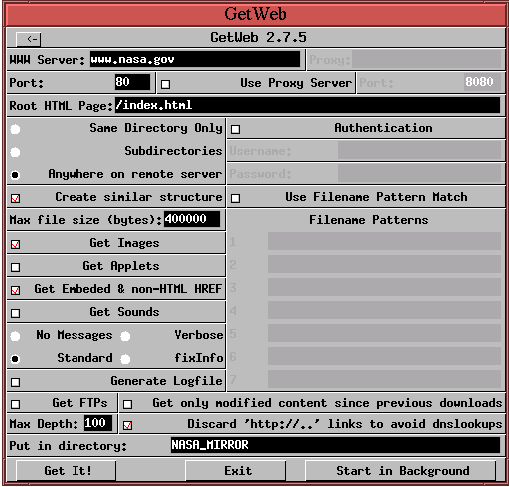509x487 pixels.
Task: Check the Get Applets box
Action: (x=15, y=267)
